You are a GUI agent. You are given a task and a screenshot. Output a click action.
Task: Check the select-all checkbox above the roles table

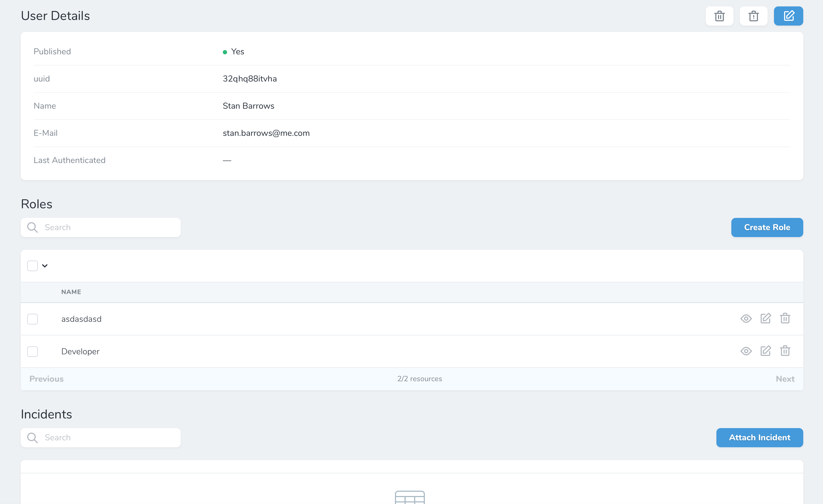pos(33,265)
